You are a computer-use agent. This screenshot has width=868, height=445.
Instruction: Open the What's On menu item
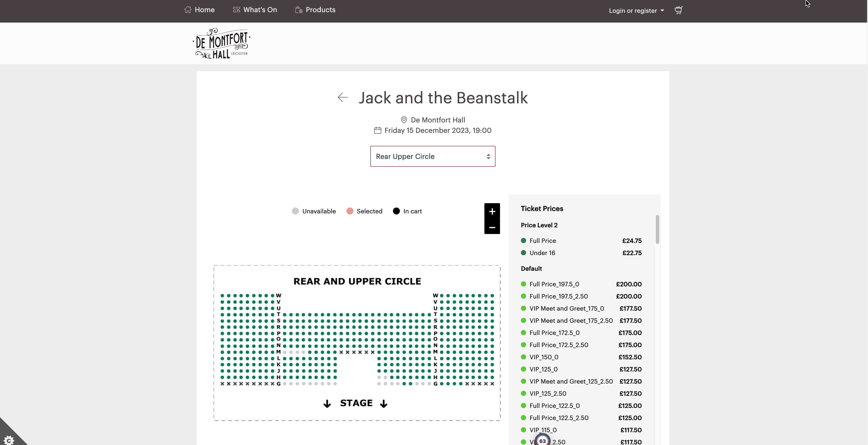click(255, 10)
